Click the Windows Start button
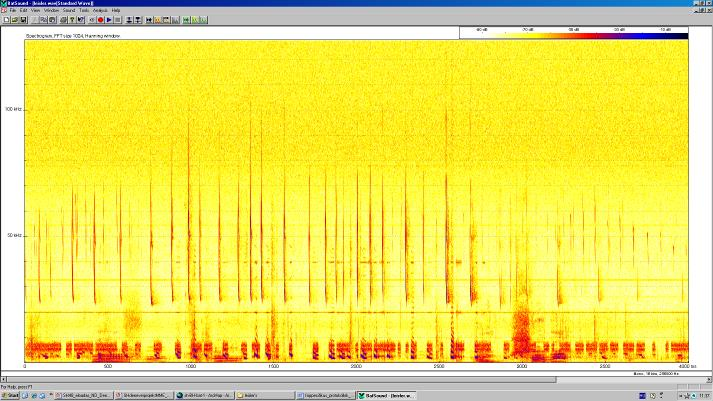 (10, 396)
